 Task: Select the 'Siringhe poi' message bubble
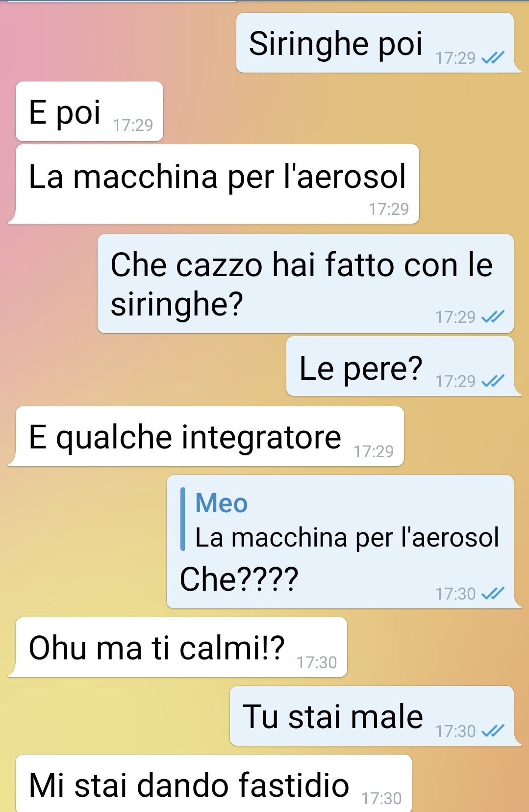pyautogui.click(x=379, y=43)
